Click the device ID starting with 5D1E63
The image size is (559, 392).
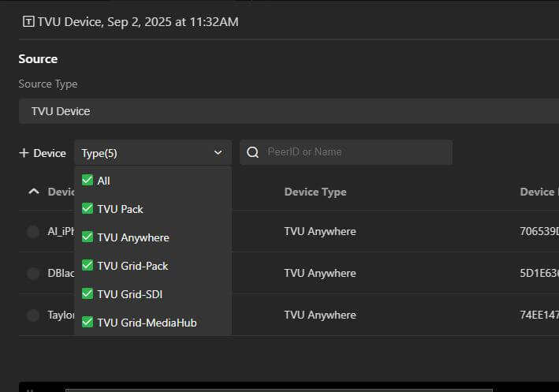(x=539, y=273)
